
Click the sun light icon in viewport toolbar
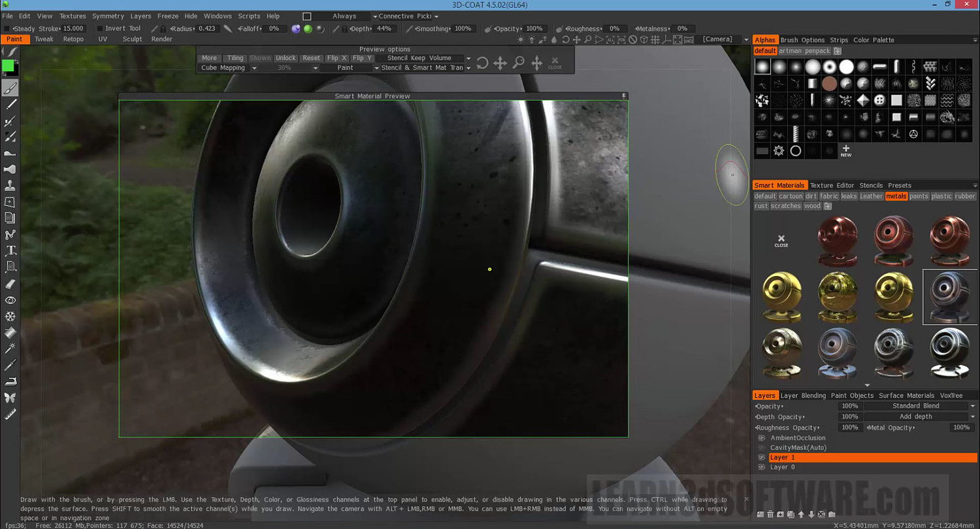[520, 40]
